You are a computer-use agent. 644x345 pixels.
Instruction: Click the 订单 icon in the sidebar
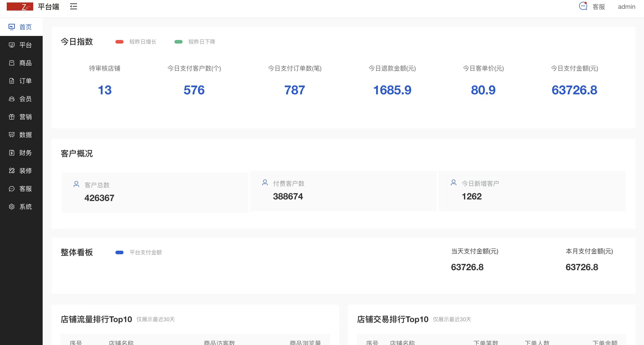(12, 81)
